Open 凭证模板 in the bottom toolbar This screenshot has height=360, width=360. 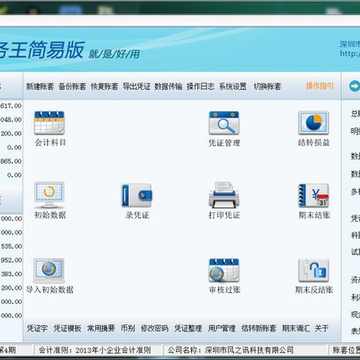tap(67, 328)
